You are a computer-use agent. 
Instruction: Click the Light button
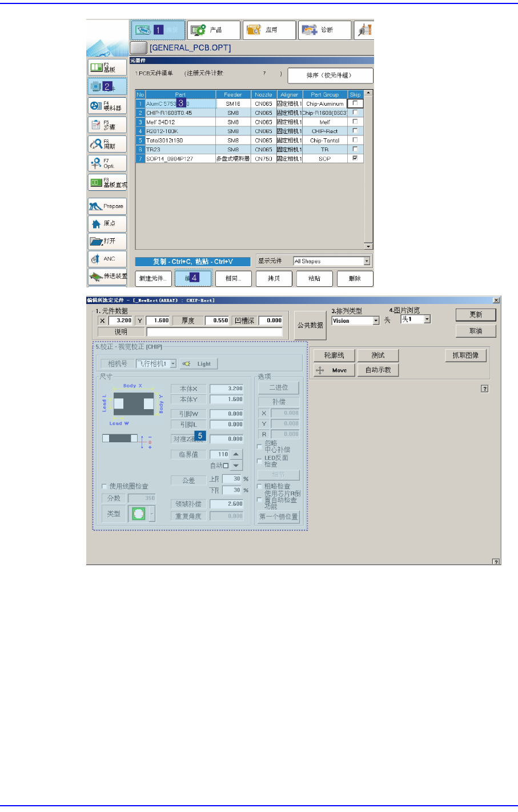(198, 363)
